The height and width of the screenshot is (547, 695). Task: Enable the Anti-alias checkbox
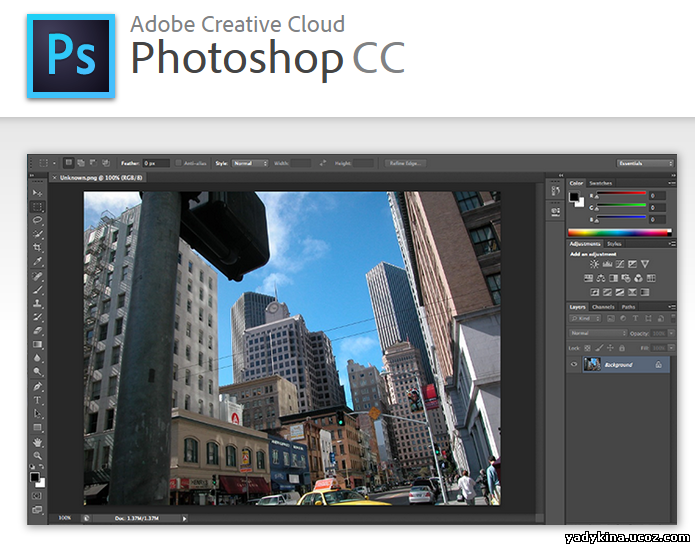179,163
